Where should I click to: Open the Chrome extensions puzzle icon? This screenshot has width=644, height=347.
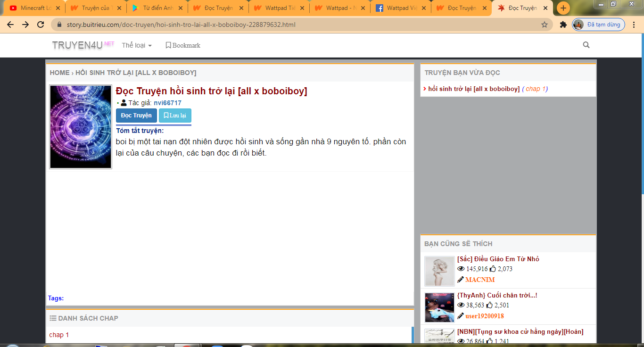coord(563,25)
